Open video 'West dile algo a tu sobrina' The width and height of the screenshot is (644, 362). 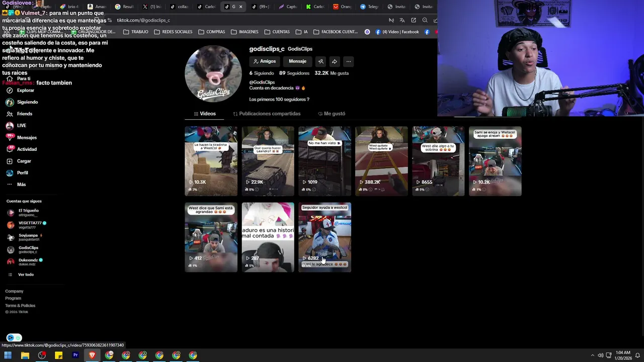point(438,161)
